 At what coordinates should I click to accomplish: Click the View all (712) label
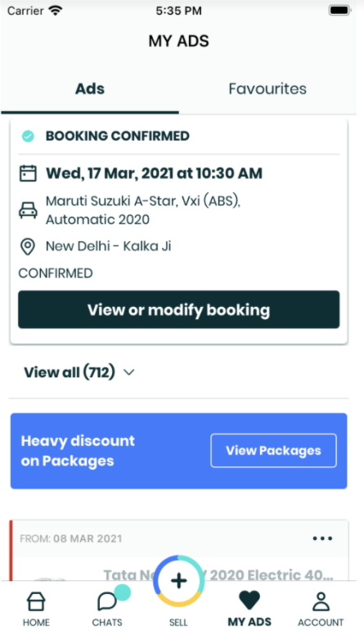point(70,372)
